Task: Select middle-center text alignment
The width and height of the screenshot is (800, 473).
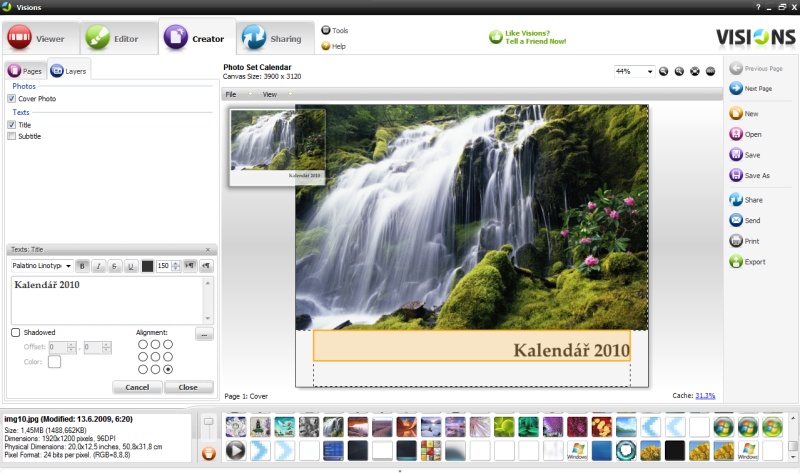Action: point(155,357)
